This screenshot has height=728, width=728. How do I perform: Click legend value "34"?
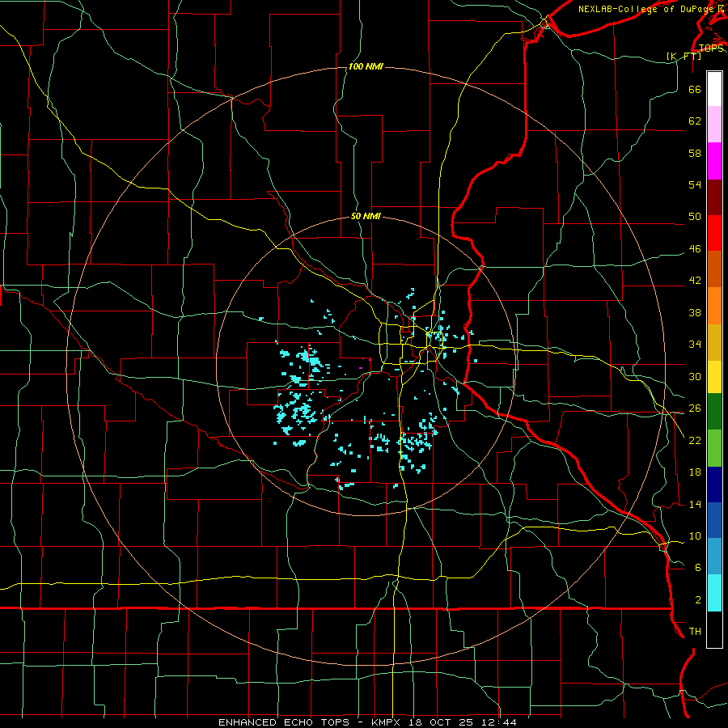(x=695, y=345)
